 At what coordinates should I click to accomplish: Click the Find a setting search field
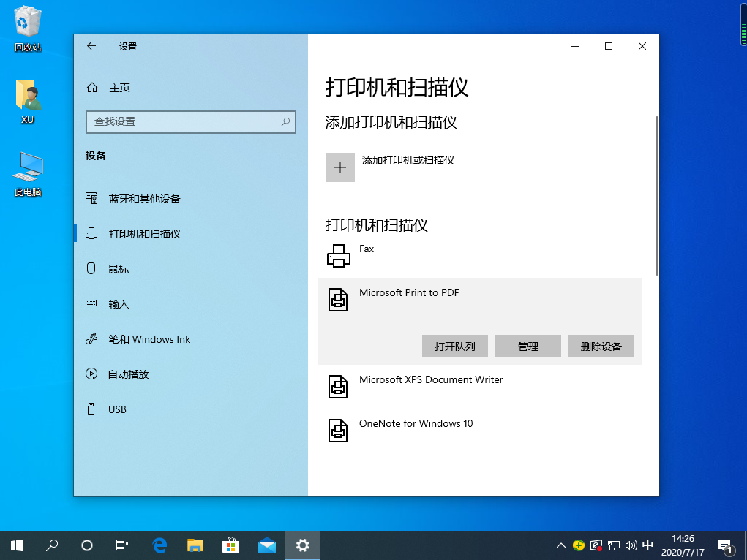click(x=183, y=122)
